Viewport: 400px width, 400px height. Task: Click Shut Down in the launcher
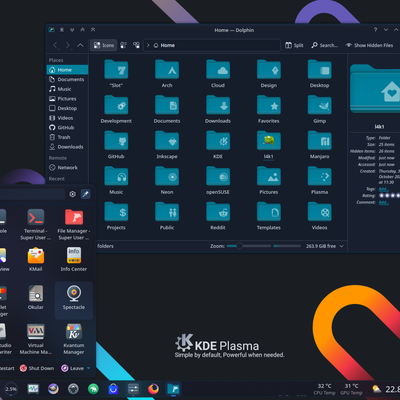[37, 368]
